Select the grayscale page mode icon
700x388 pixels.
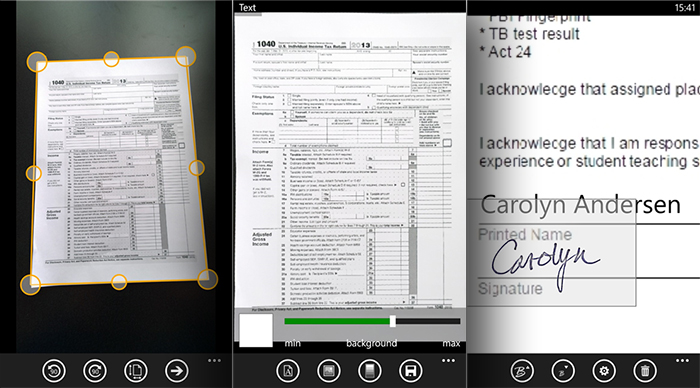(370, 371)
